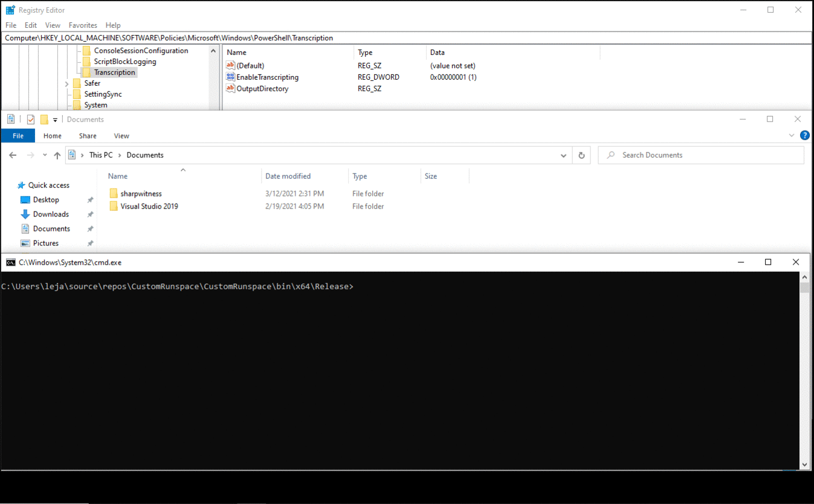The height and width of the screenshot is (504, 814).
Task: Click the New folder icon in Explorer title bar
Action: 44,120
